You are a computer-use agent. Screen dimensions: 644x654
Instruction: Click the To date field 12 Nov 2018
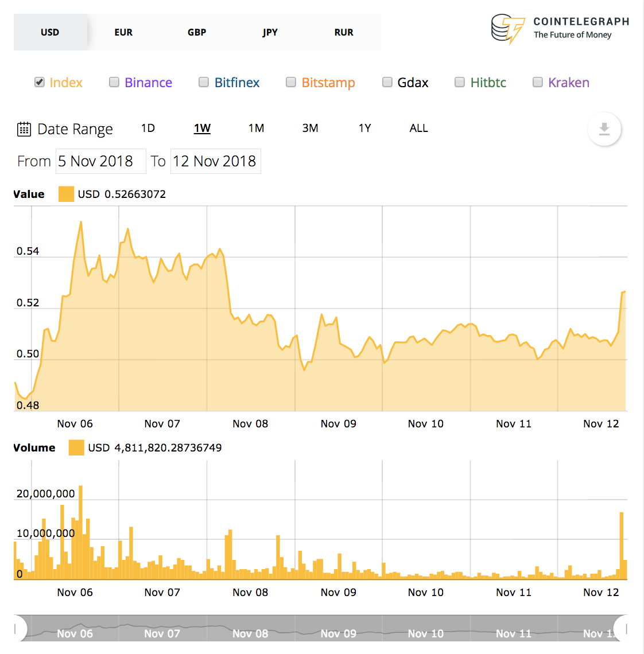click(x=215, y=161)
